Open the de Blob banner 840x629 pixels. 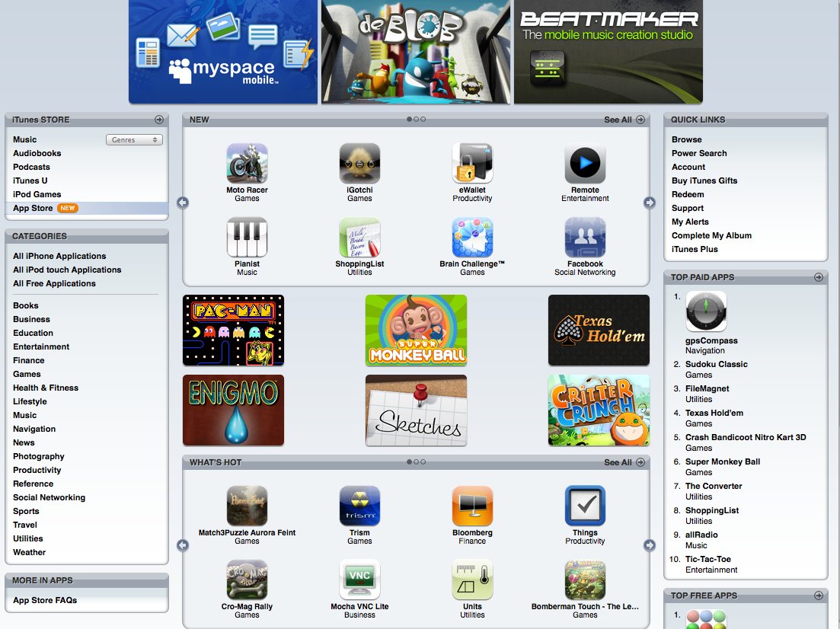tap(416, 52)
